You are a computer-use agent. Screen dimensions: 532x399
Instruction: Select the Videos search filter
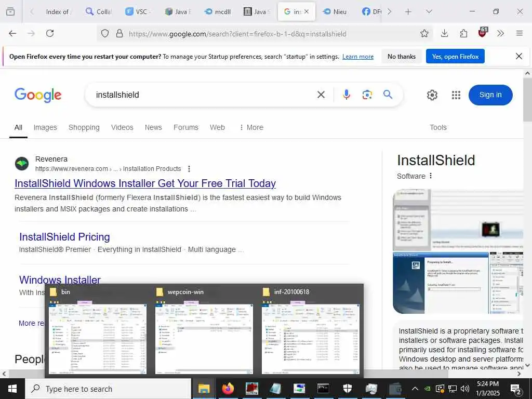tap(122, 127)
